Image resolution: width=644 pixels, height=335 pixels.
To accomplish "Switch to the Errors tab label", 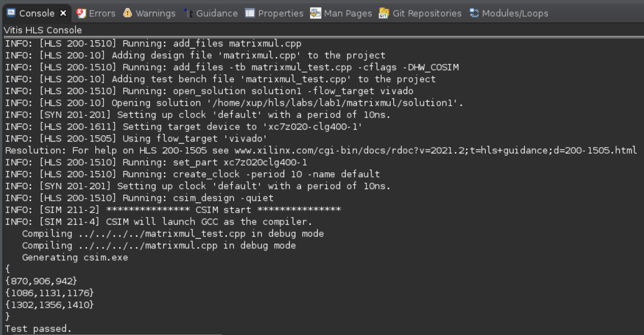I will pyautogui.click(x=102, y=13).
